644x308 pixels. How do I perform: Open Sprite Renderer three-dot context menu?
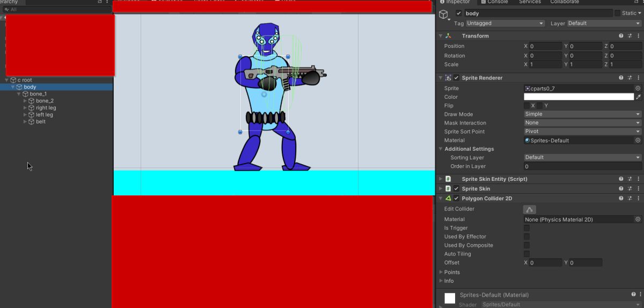coord(639,78)
